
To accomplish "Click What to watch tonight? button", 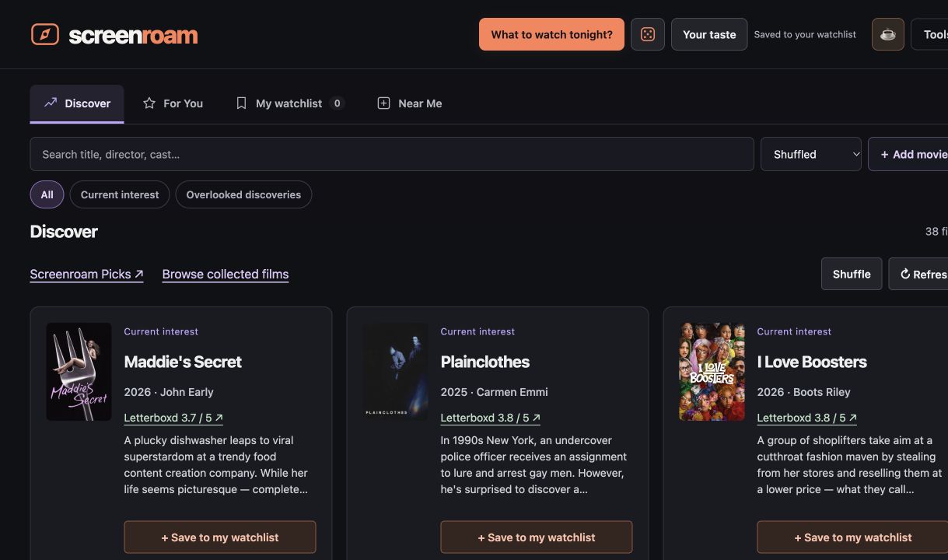I will pyautogui.click(x=551, y=34).
